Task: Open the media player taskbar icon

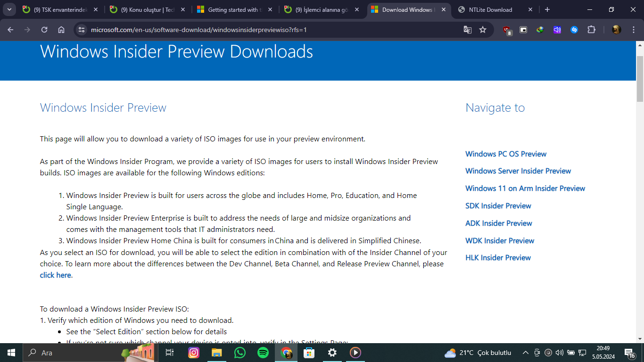Action: (355, 353)
